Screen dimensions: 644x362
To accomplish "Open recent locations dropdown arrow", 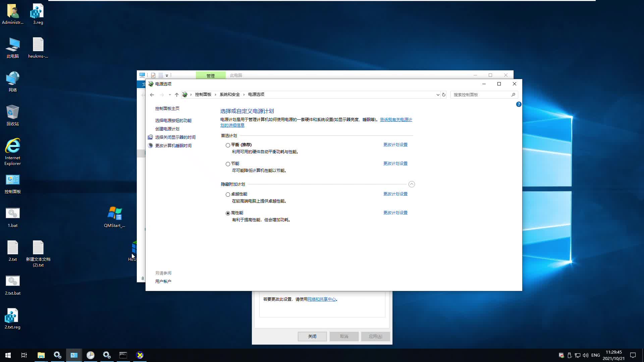I will [170, 95].
